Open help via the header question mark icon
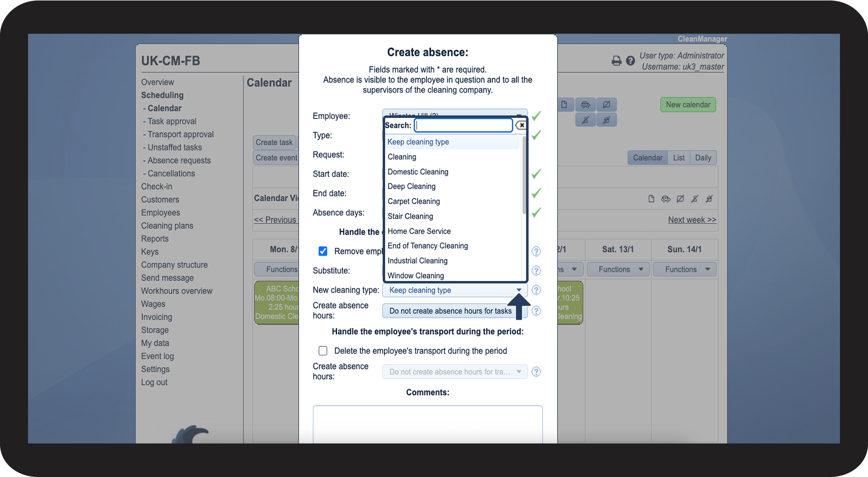 pyautogui.click(x=630, y=61)
